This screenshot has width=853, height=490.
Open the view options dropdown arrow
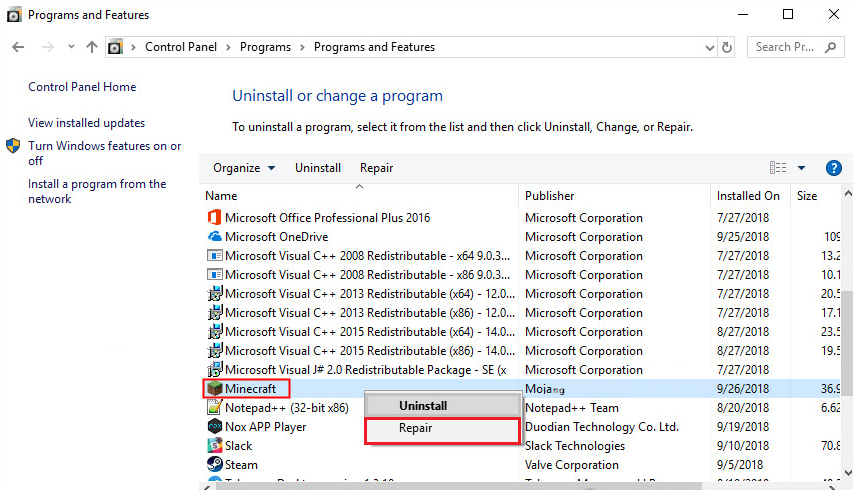(801, 168)
